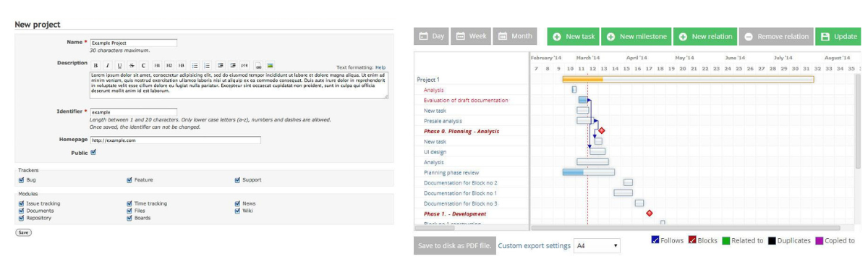Add a New milestone to Gantt

click(636, 36)
